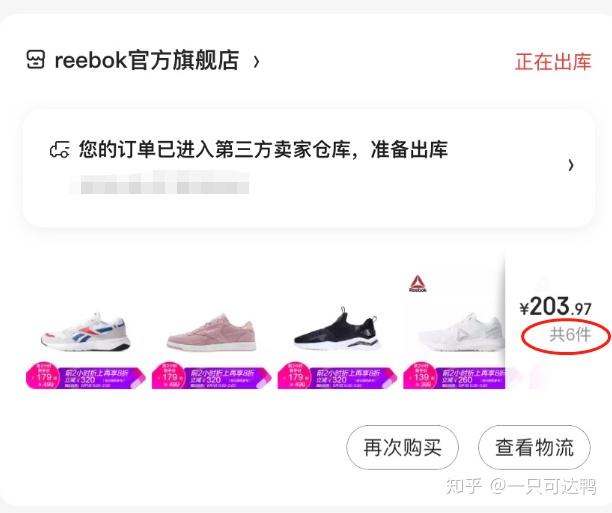Click the 139 promo price banner

(454, 376)
